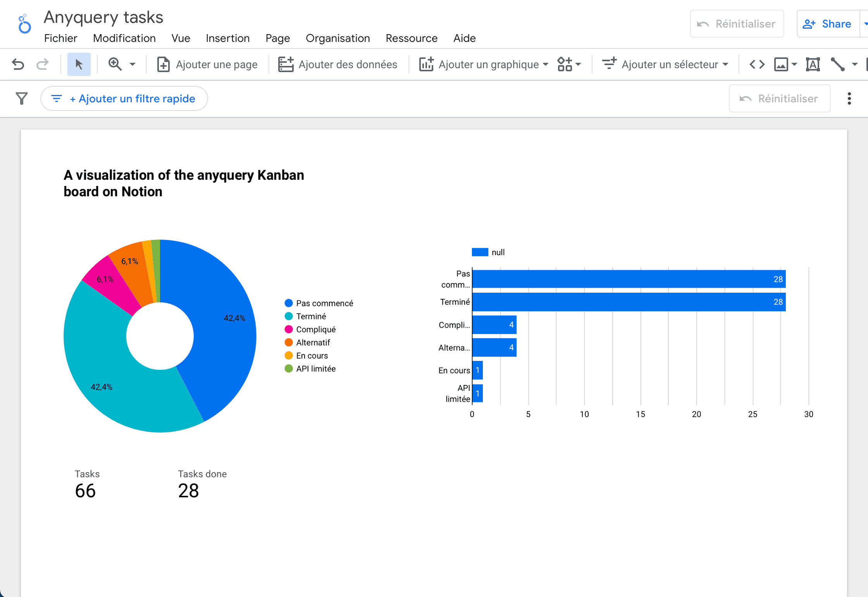Click the Tasks done scorecard value 28
868x597 pixels.
coord(189,491)
